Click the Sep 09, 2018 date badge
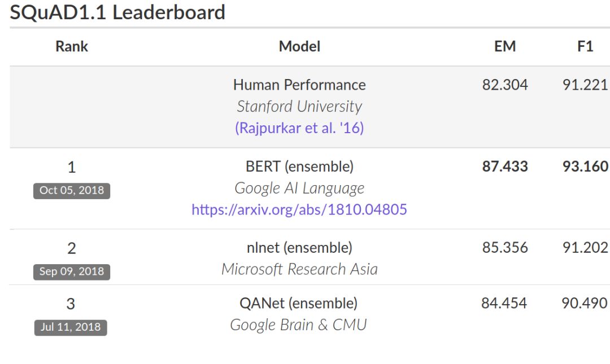 (x=71, y=271)
